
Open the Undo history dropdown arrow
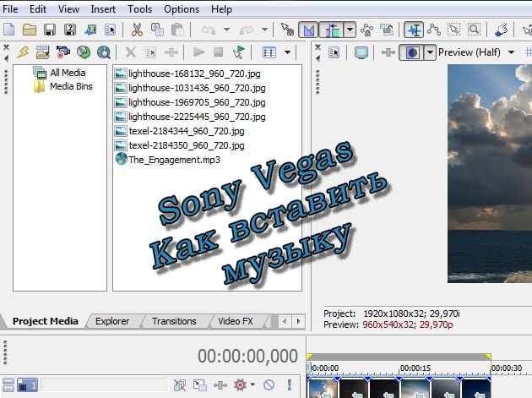pyautogui.click(x=226, y=30)
